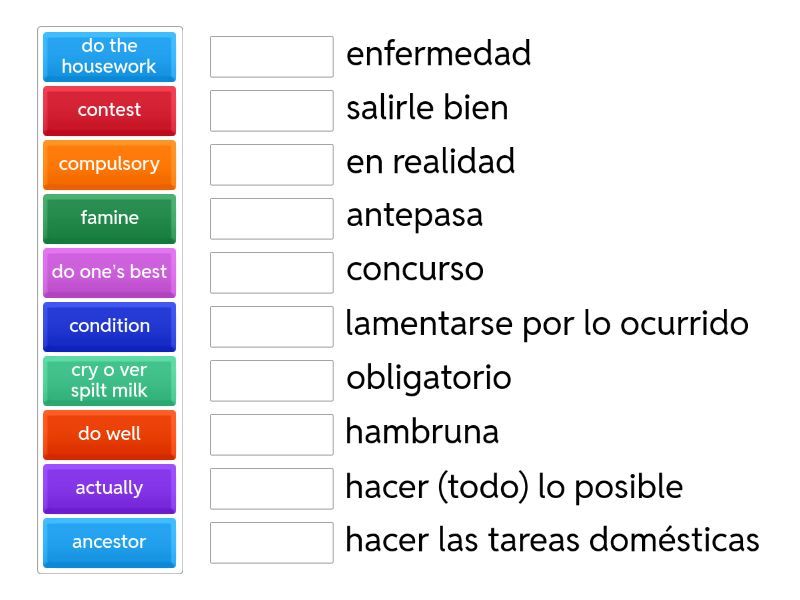This screenshot has height=600, width=800.
Task: Pick the orange 'compulsory' tile
Action: pyautogui.click(x=109, y=164)
